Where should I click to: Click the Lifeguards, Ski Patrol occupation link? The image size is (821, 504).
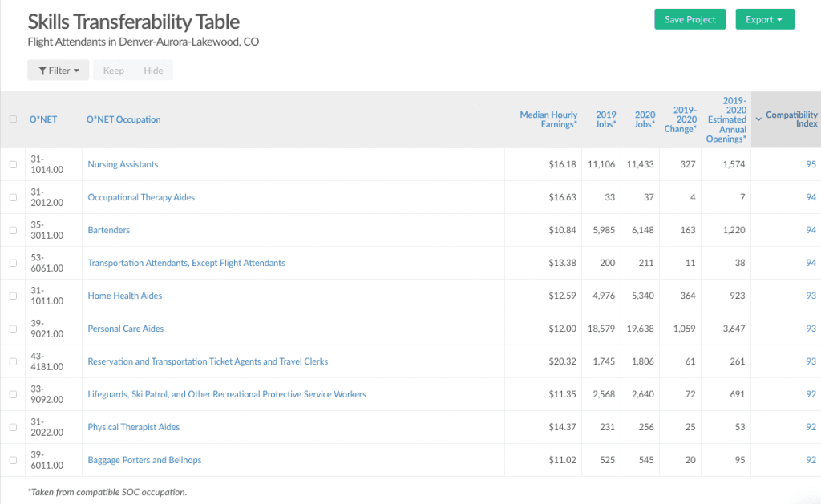tap(226, 394)
